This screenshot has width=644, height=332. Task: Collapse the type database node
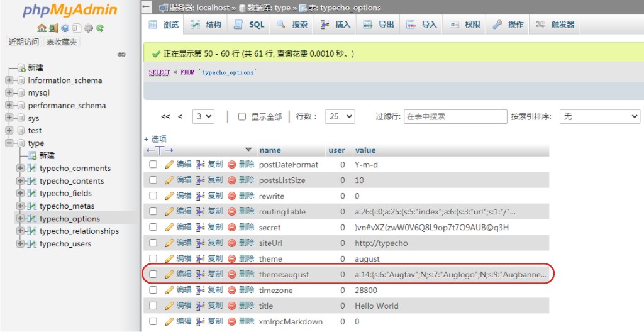pos(9,143)
